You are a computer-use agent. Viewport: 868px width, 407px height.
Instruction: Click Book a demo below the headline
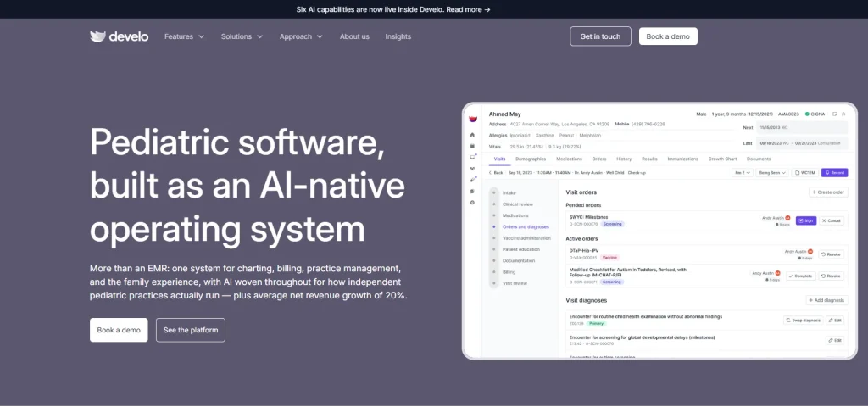coord(119,330)
